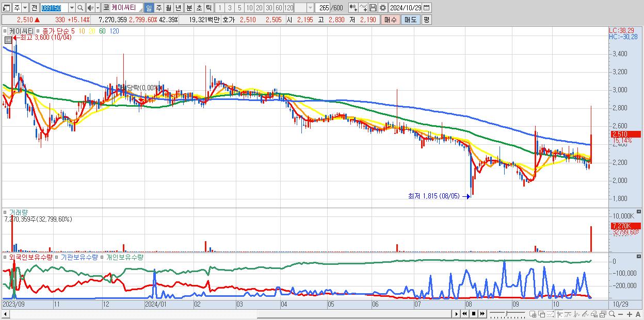Click the 평 button

click(x=426, y=20)
